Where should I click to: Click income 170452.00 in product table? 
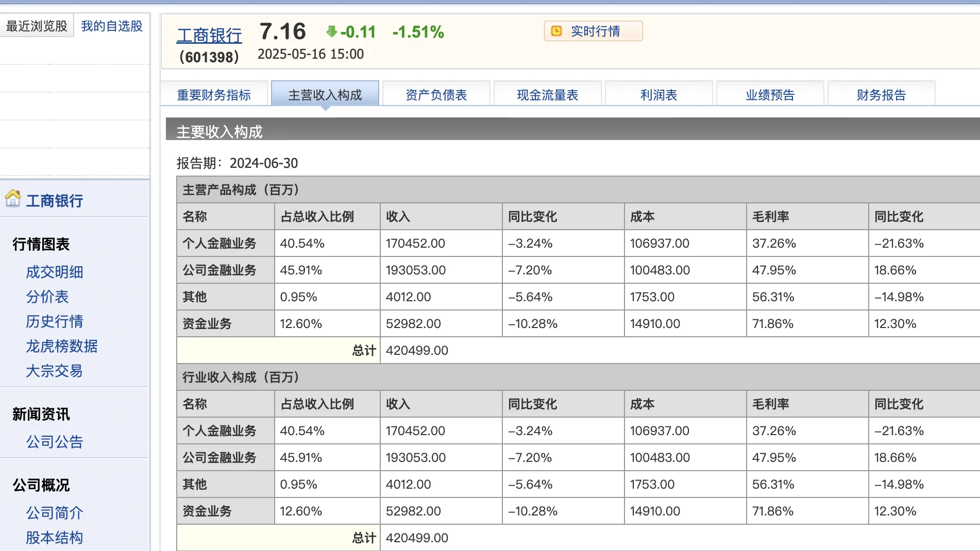pyautogui.click(x=415, y=244)
